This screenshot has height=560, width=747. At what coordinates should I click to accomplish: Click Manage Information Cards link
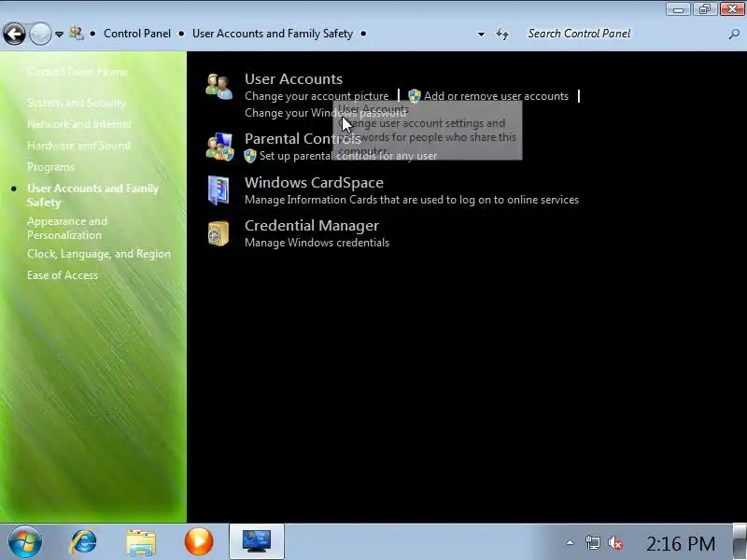pyautogui.click(x=412, y=200)
